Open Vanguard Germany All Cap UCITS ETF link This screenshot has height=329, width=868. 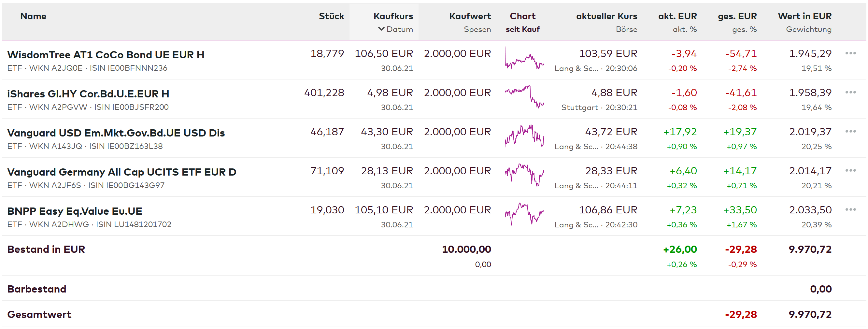(121, 172)
